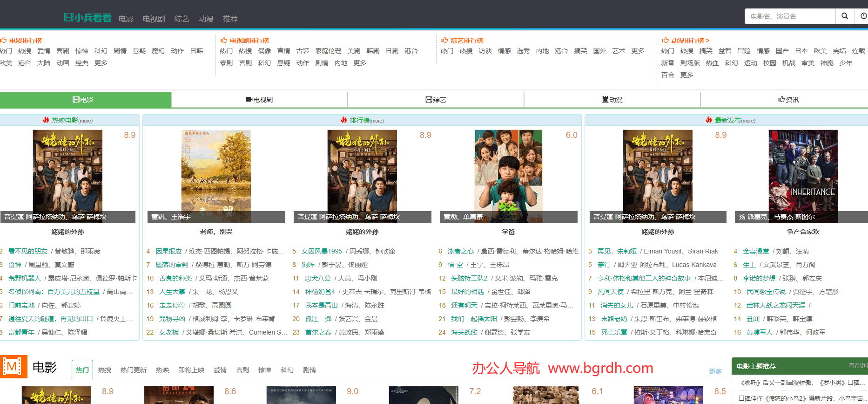The height and width of the screenshot is (404, 868).
Task: Select the 热门更新 tab in the movie section
Action: [x=134, y=370]
